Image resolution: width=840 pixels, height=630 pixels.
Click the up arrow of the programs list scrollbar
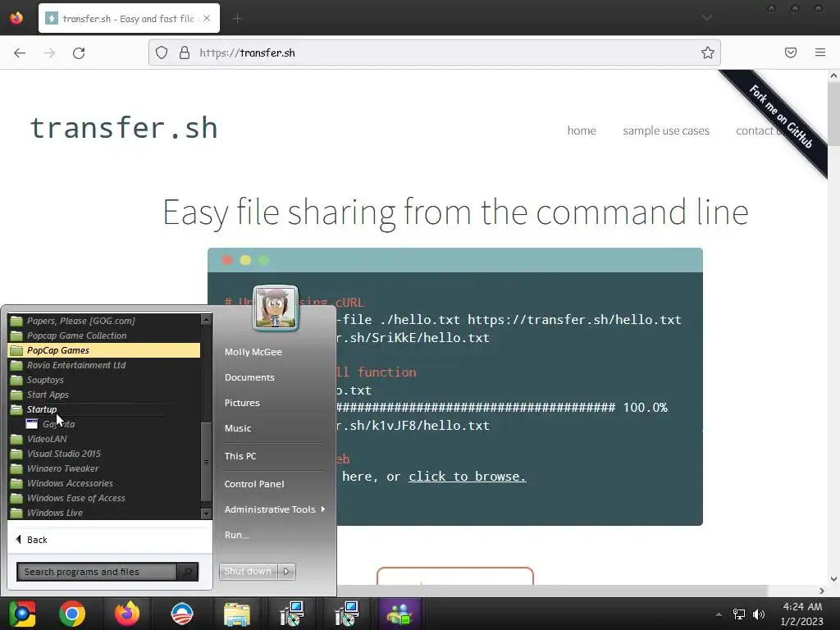coord(206,320)
